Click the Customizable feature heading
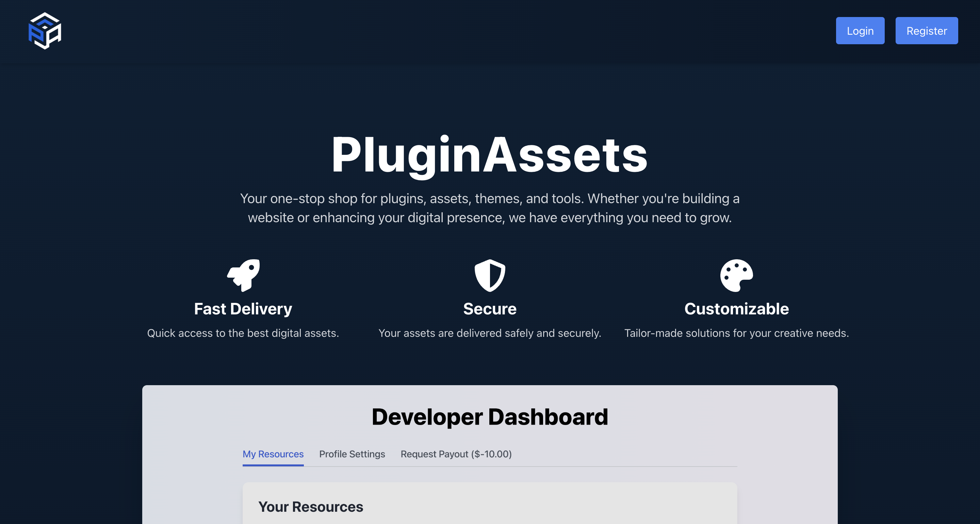 [x=736, y=309]
